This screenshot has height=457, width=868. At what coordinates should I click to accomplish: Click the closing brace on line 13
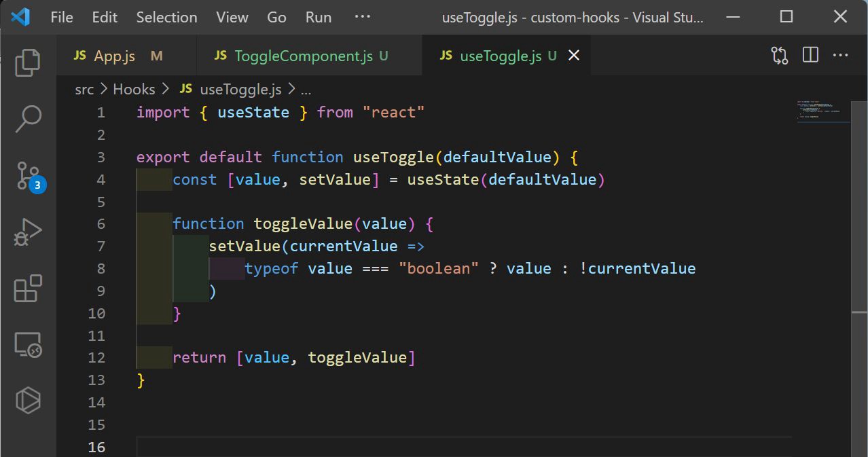tap(141, 380)
